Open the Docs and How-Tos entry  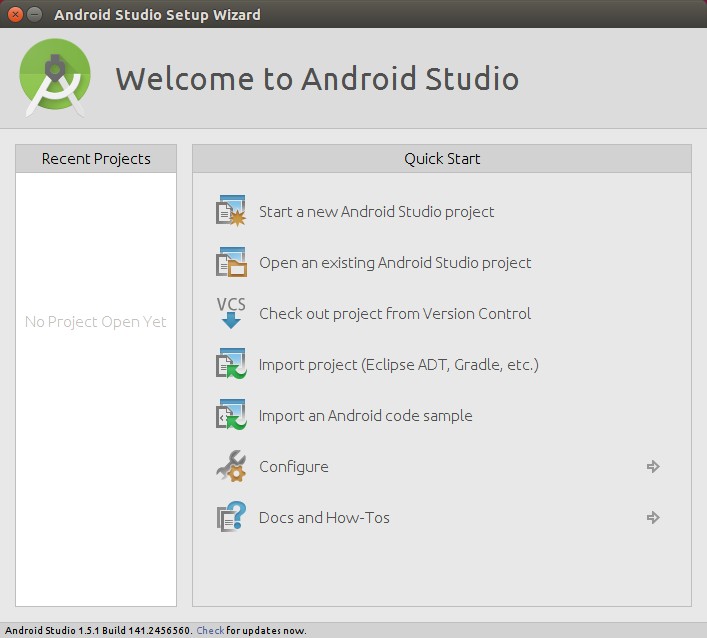pos(324,518)
